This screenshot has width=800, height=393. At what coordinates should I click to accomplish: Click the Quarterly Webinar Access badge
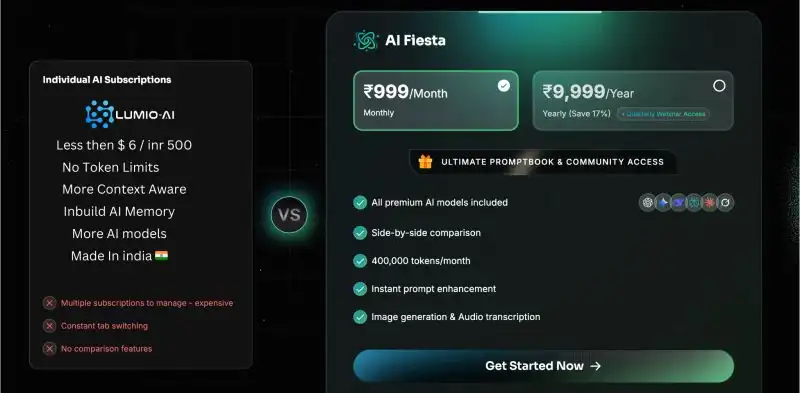pyautogui.click(x=663, y=114)
